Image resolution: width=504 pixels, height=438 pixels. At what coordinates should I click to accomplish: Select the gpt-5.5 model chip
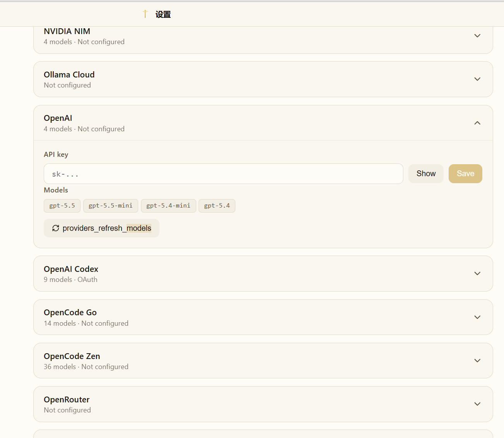62,206
